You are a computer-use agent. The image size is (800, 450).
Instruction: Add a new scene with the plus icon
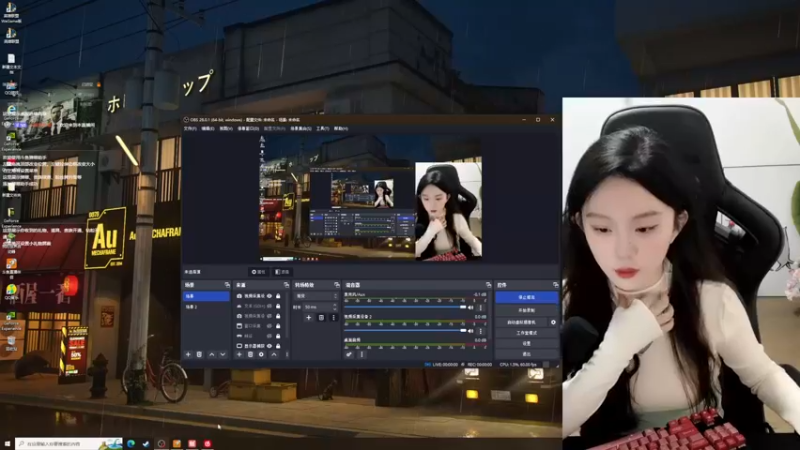coord(188,354)
